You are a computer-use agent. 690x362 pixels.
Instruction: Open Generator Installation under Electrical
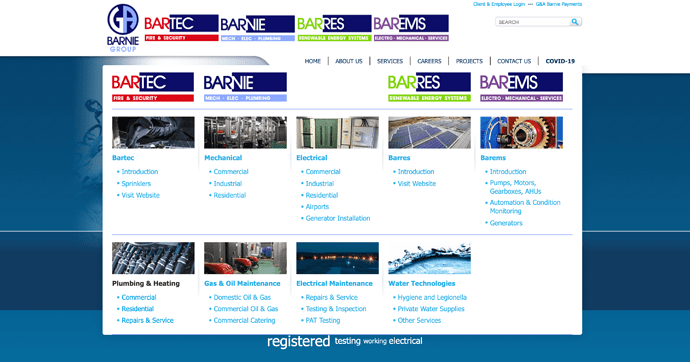click(x=338, y=218)
